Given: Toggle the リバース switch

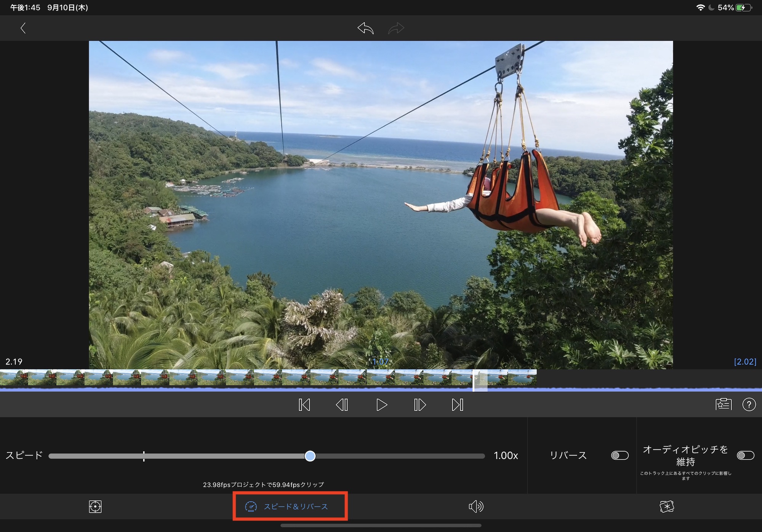Looking at the screenshot, I should 620,455.
